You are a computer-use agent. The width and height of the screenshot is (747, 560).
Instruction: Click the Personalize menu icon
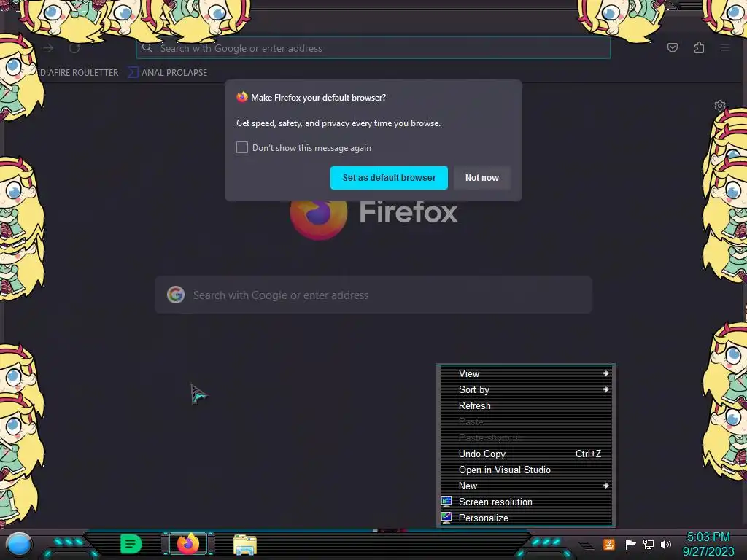click(x=446, y=518)
